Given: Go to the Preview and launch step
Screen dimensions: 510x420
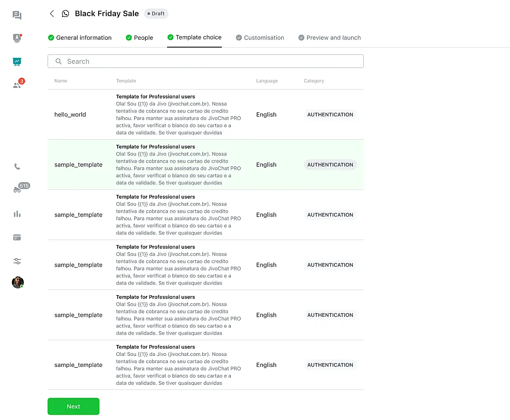Looking at the screenshot, I should [x=329, y=38].
